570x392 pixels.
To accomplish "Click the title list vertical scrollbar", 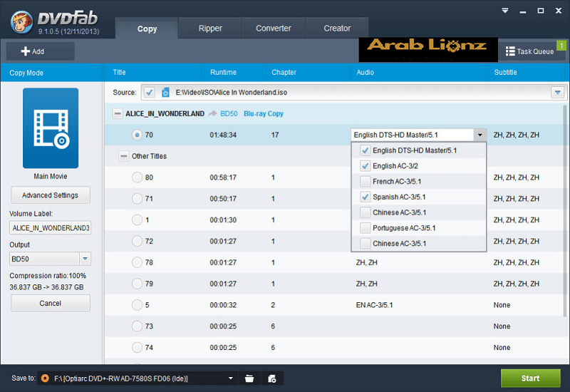I will 566,211.
